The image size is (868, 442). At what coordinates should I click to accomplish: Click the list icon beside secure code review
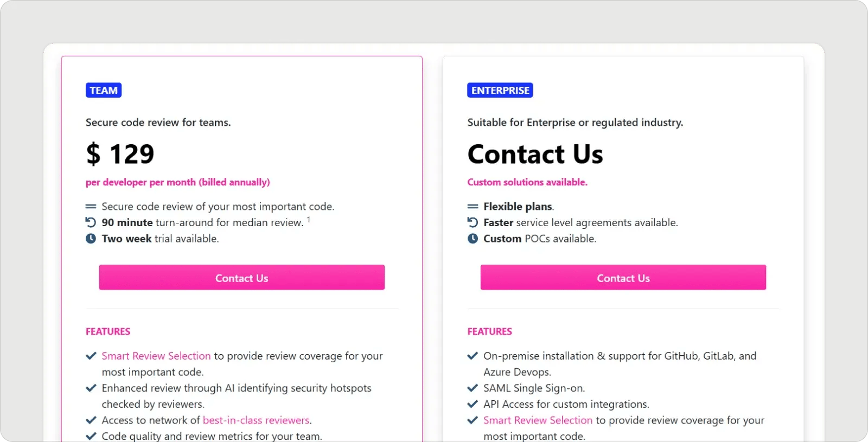[x=90, y=206]
